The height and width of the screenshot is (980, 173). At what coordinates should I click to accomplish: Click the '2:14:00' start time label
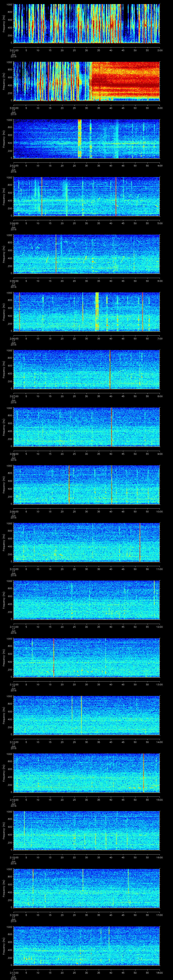(x=14, y=800)
